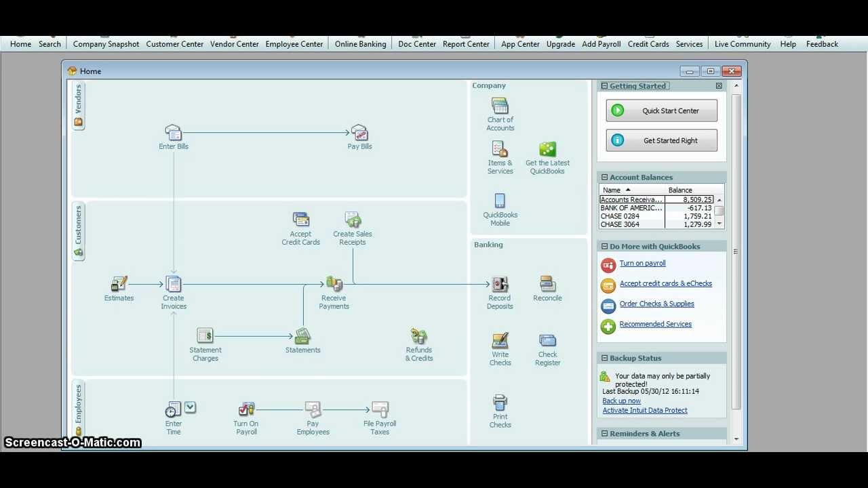Click the Recommended Services link
The image size is (868, 488).
pos(656,324)
